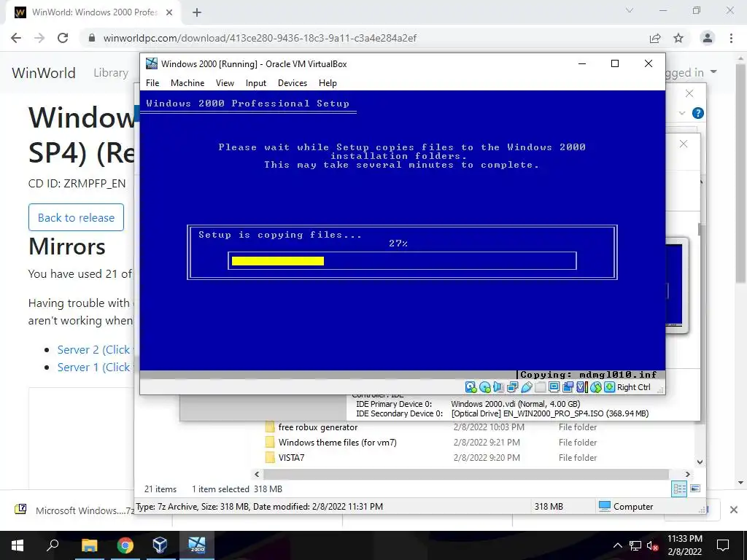Viewport: 747px width, 560px height.
Task: Click the network adapter icon in VirtualBox status bar
Action: [x=513, y=387]
